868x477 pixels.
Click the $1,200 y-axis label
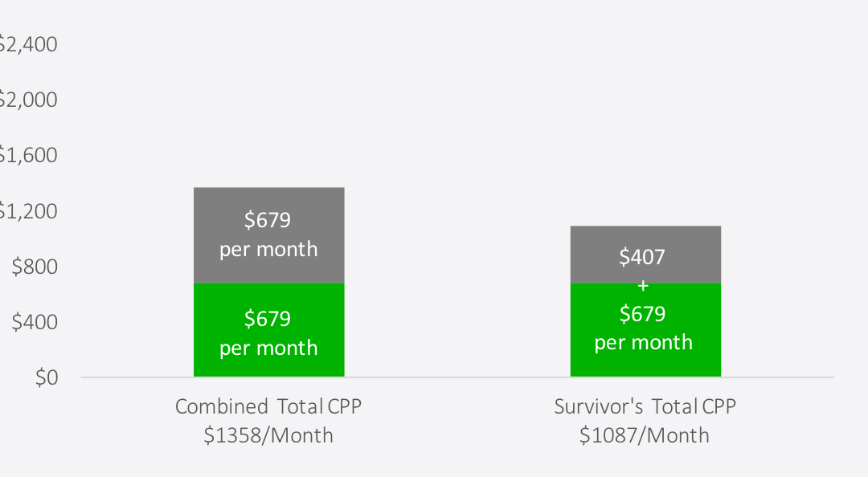click(27, 211)
